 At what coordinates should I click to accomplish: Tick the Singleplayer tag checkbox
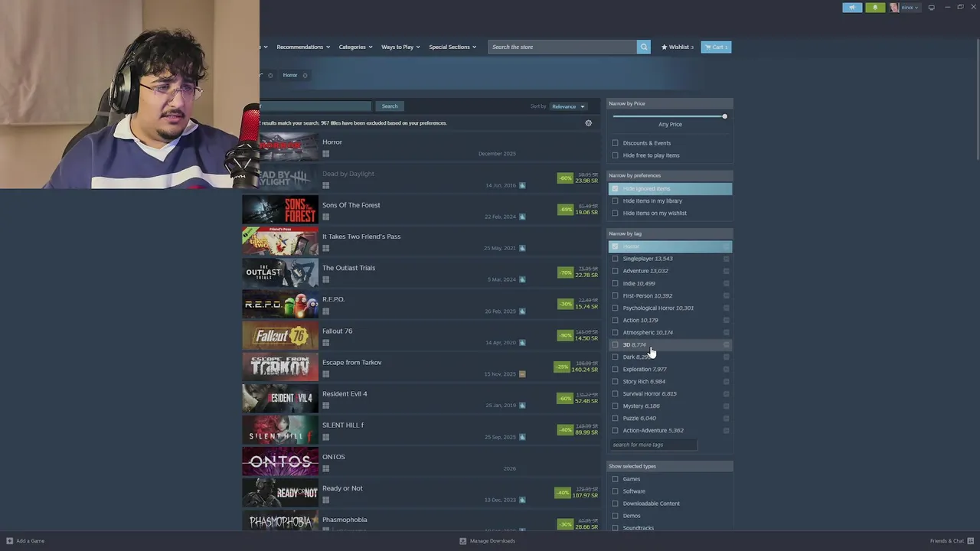click(615, 259)
